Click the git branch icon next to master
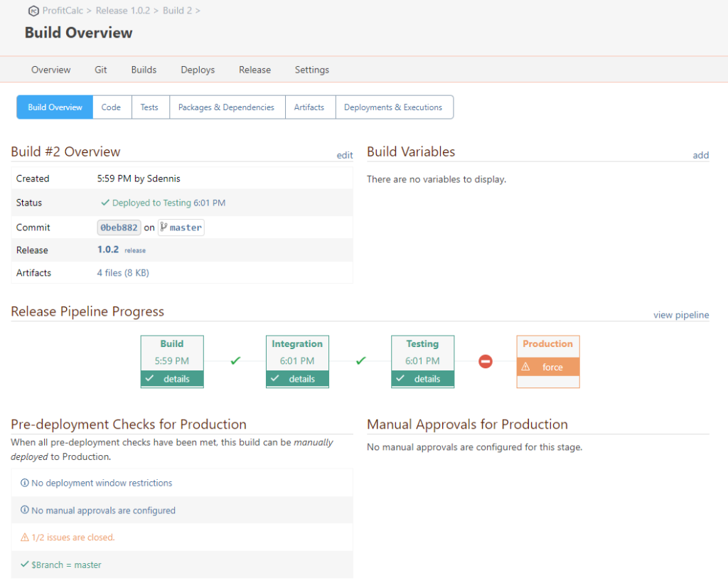Viewport: 728px width, 588px height. pos(164,228)
